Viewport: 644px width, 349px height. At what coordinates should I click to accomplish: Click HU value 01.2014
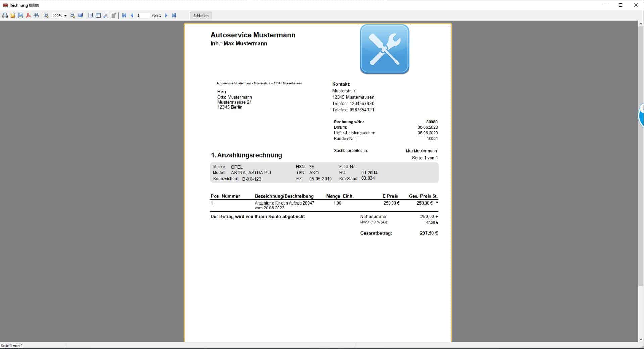click(369, 173)
